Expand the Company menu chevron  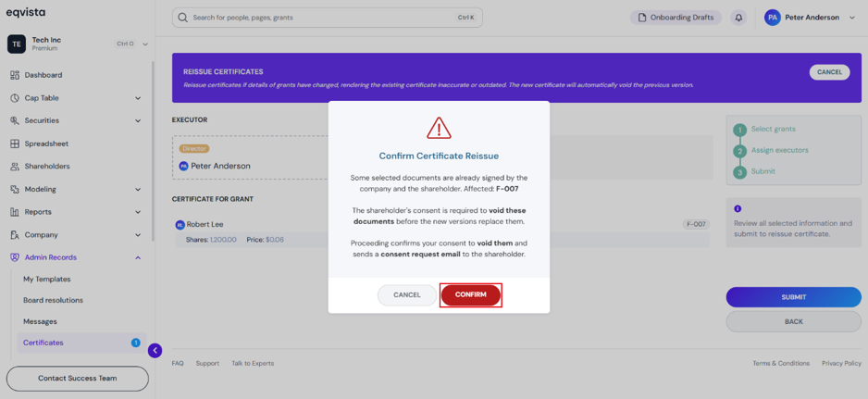(x=138, y=235)
